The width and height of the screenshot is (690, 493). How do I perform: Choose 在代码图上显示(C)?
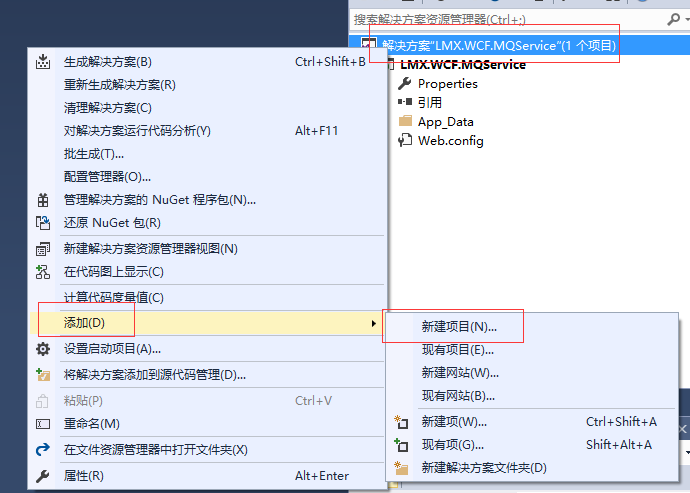[207, 272]
